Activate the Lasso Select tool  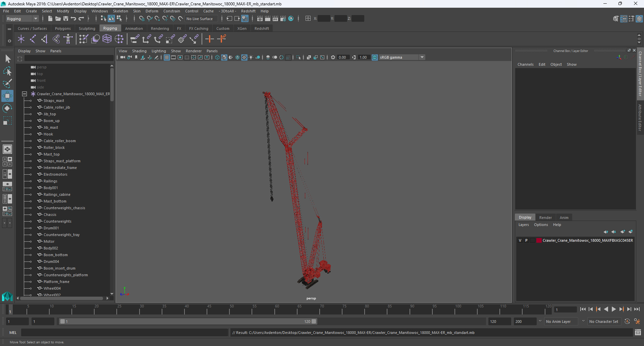(x=7, y=71)
